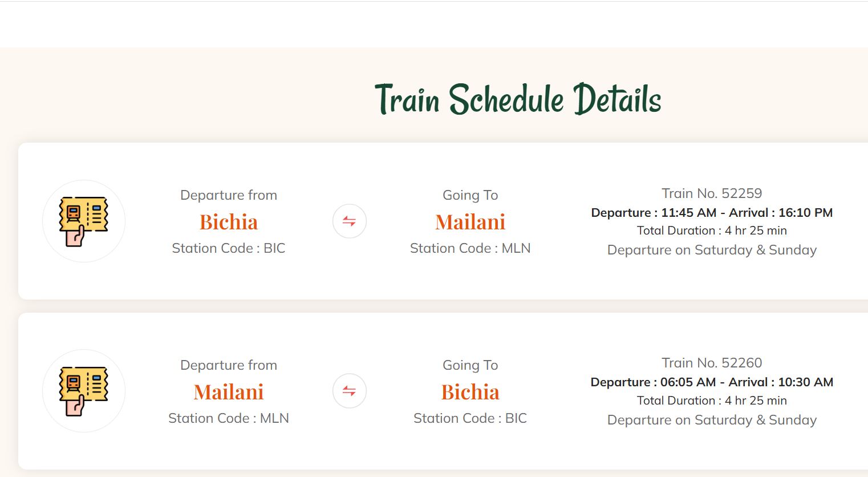The image size is (868, 477).
Task: Expand details for Train No. 52259 card
Action: (712, 193)
